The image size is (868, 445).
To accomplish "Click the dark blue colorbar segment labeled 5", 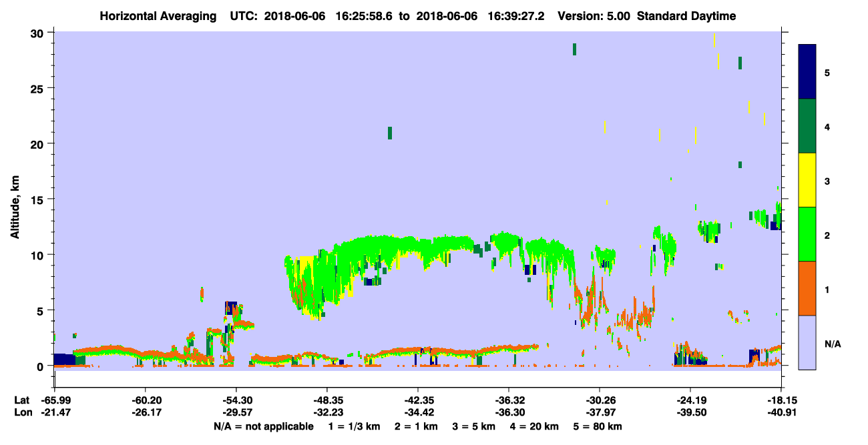I will (x=807, y=72).
